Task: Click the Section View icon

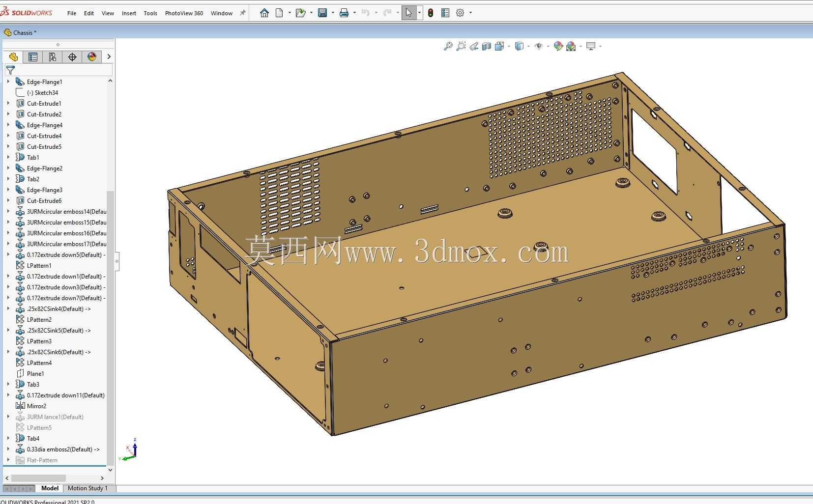Action: point(487,46)
